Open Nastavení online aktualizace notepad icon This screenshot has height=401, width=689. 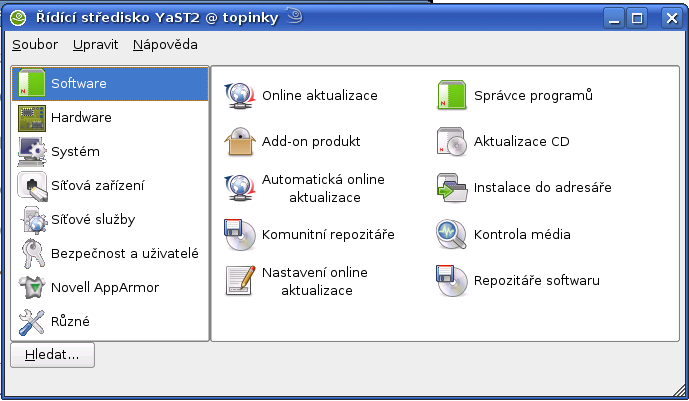[240, 280]
